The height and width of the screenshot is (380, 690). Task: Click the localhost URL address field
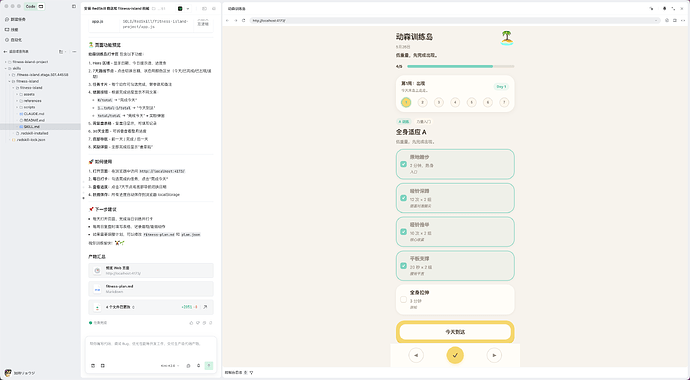[x=455, y=20]
